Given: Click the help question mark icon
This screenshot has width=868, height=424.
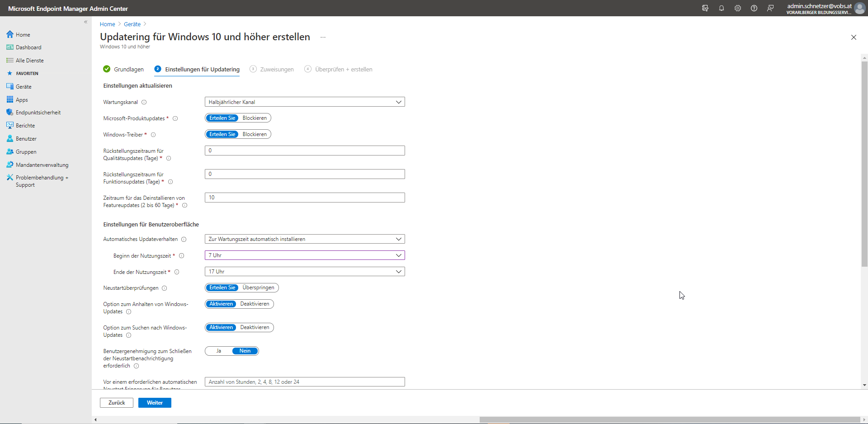Looking at the screenshot, I should click(754, 8).
